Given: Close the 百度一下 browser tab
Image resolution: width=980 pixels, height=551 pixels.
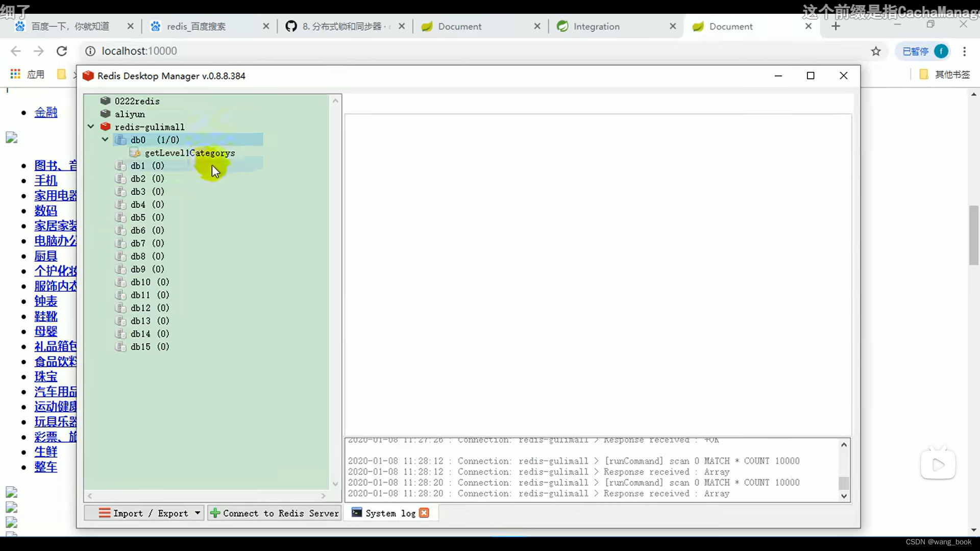Looking at the screenshot, I should 130,26.
